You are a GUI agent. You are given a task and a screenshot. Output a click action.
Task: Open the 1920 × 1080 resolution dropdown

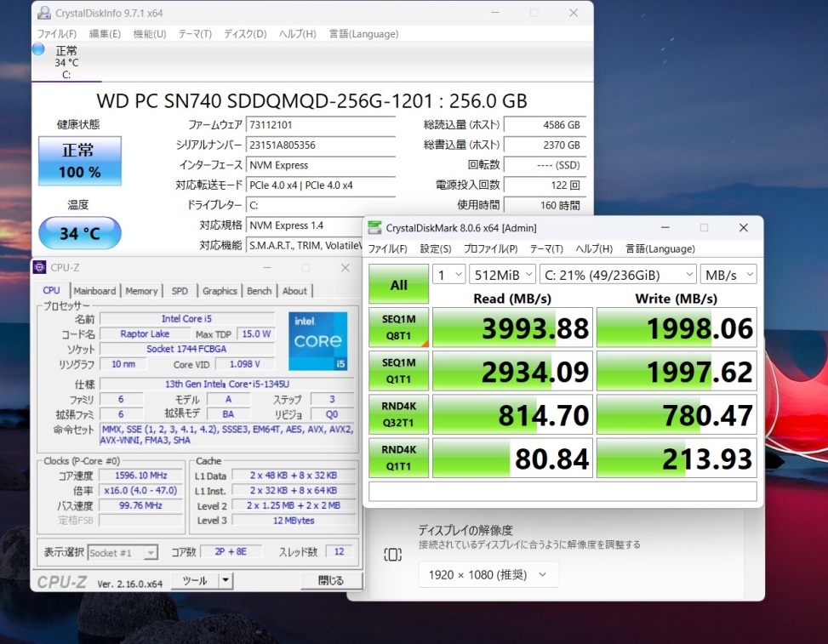click(x=488, y=574)
